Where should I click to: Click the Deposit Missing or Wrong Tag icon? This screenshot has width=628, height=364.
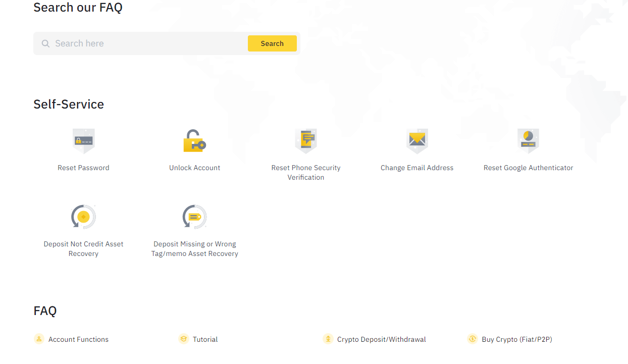(x=194, y=217)
